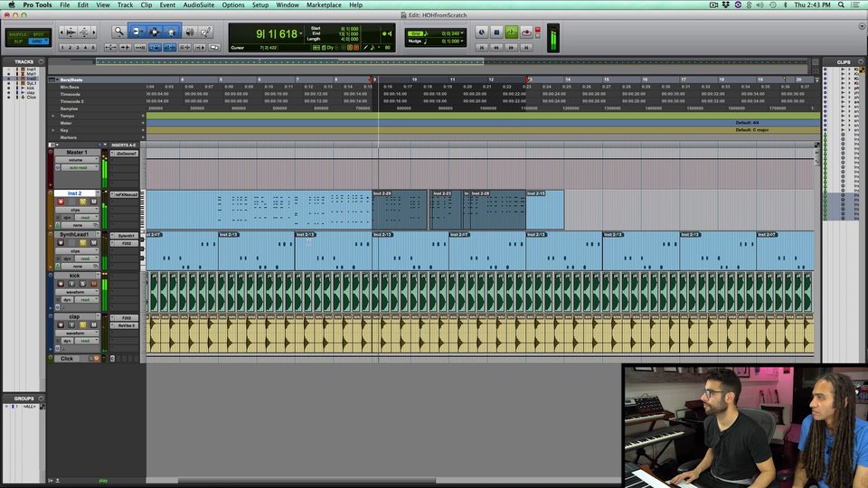The width and height of the screenshot is (868, 488).
Task: Mute the kick track
Action: click(93, 283)
